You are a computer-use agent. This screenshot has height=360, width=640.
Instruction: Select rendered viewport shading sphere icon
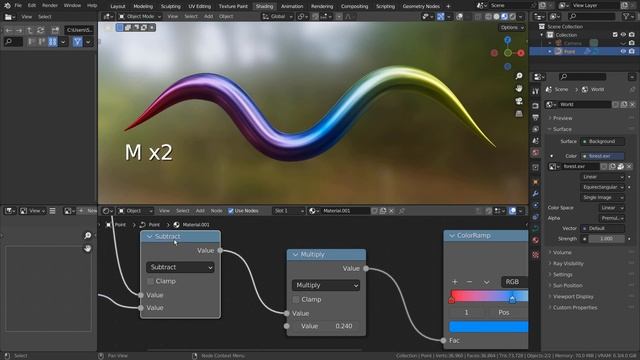point(513,17)
